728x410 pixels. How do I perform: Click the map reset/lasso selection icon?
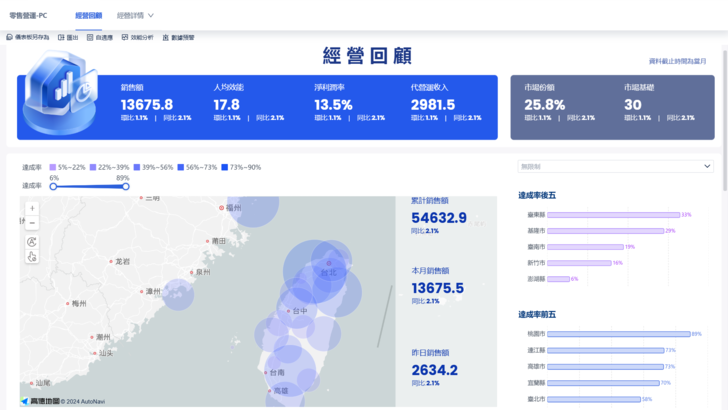point(32,241)
